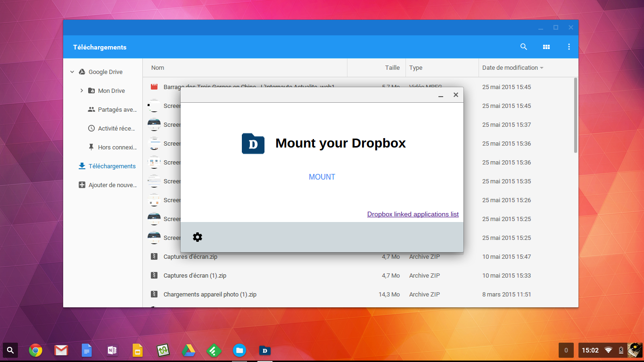Click the plus icon beside Ajouter de nouveaux
The image size is (644, 362).
coord(82,185)
